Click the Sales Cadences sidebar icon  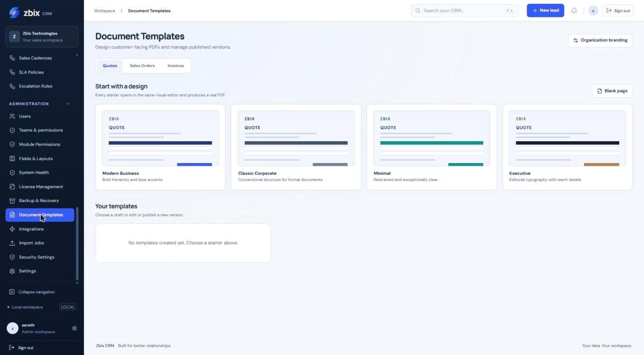12,58
